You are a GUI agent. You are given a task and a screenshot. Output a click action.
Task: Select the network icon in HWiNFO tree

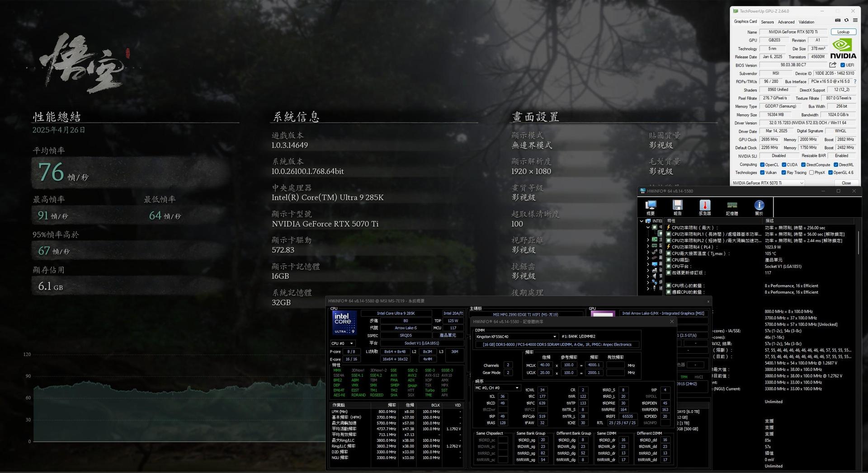[655, 282]
